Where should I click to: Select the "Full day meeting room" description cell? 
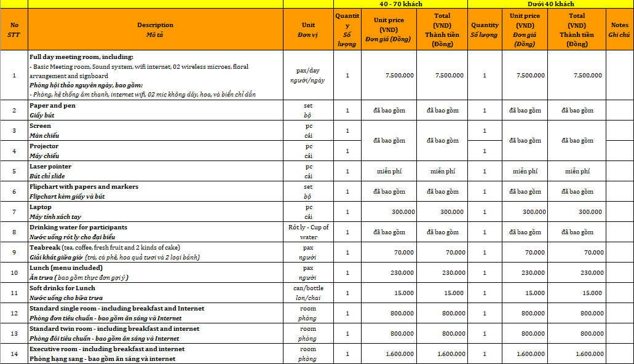155,75
